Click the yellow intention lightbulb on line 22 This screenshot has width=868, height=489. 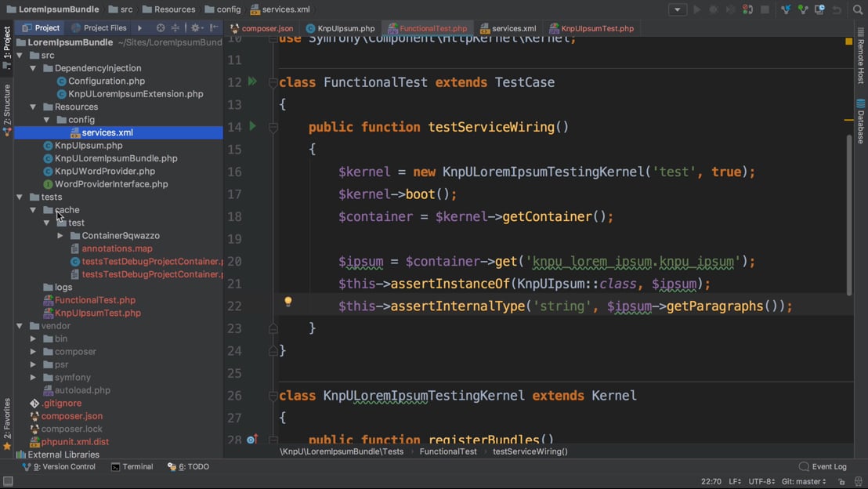pos(288,301)
